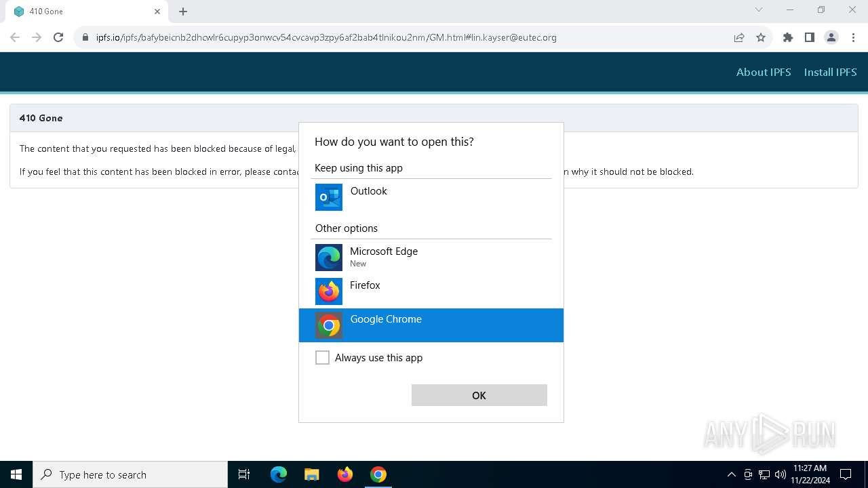
Task: Click the 410 Gone page heading
Action: 41,118
